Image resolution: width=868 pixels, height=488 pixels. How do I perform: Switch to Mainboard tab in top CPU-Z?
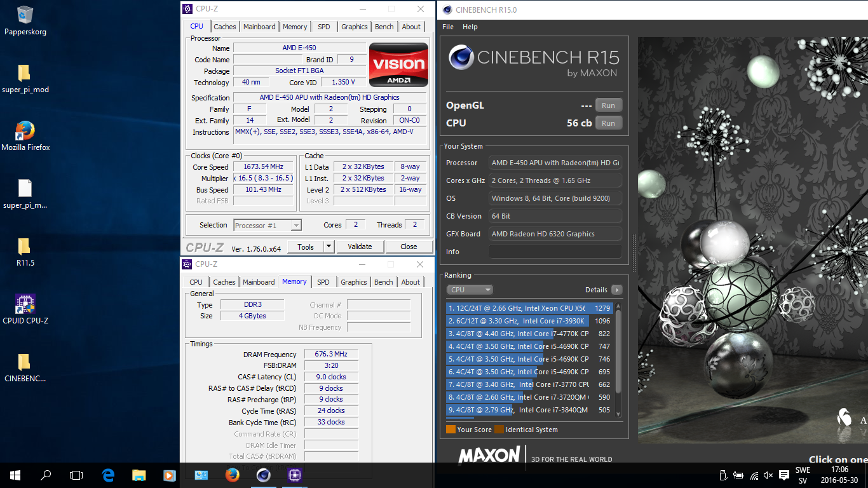pyautogui.click(x=259, y=27)
